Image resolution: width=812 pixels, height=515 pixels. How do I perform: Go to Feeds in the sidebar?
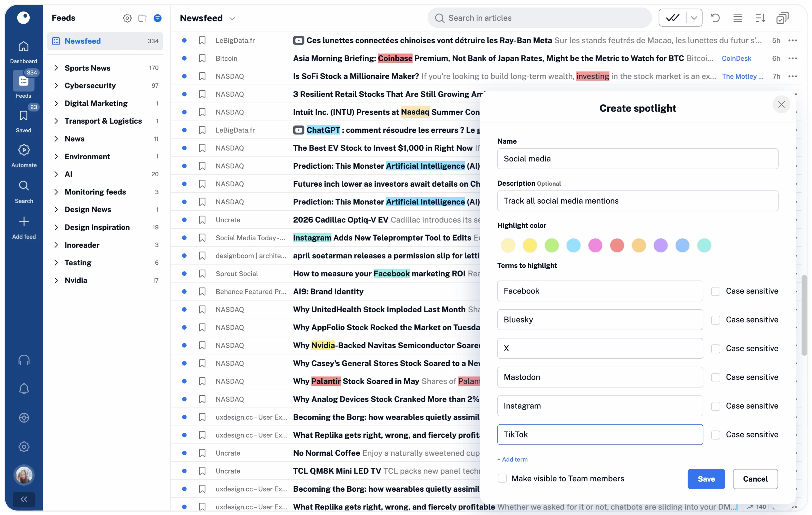tap(23, 84)
